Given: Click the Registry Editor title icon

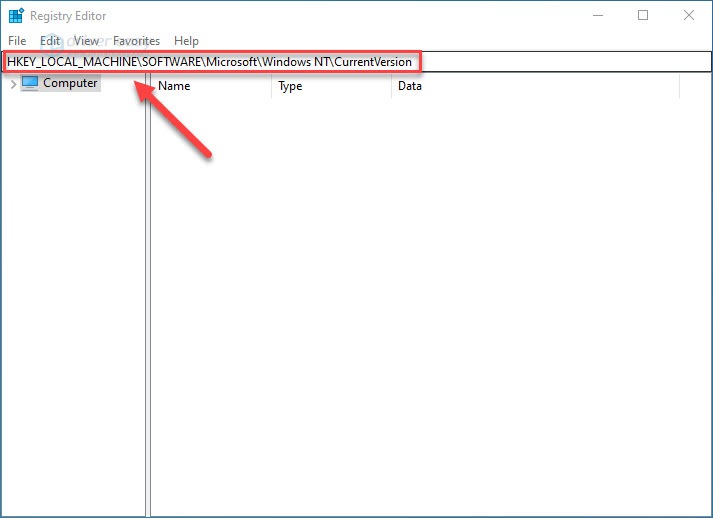Looking at the screenshot, I should pyautogui.click(x=16, y=15).
